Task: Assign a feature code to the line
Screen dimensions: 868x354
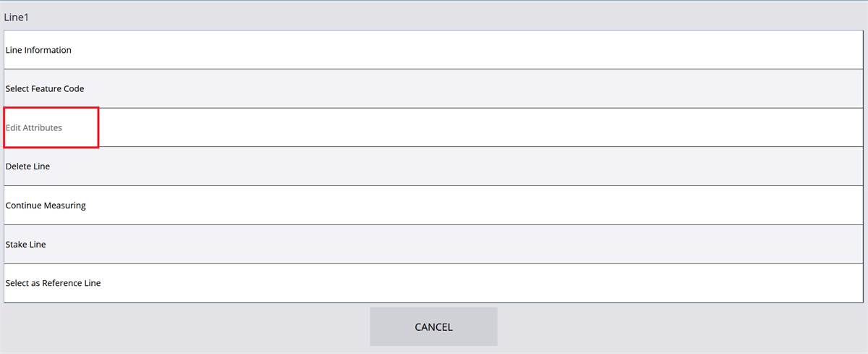Action: point(433,89)
